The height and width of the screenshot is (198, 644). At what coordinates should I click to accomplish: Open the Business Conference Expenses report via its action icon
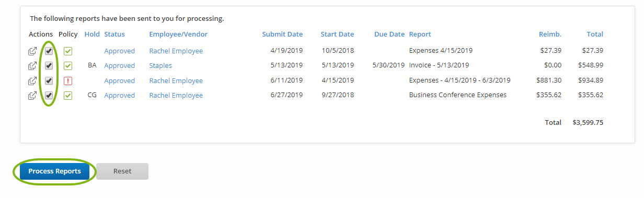32,96
